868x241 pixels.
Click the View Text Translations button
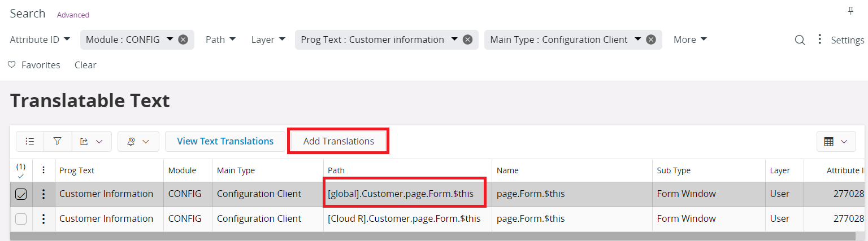coord(225,141)
